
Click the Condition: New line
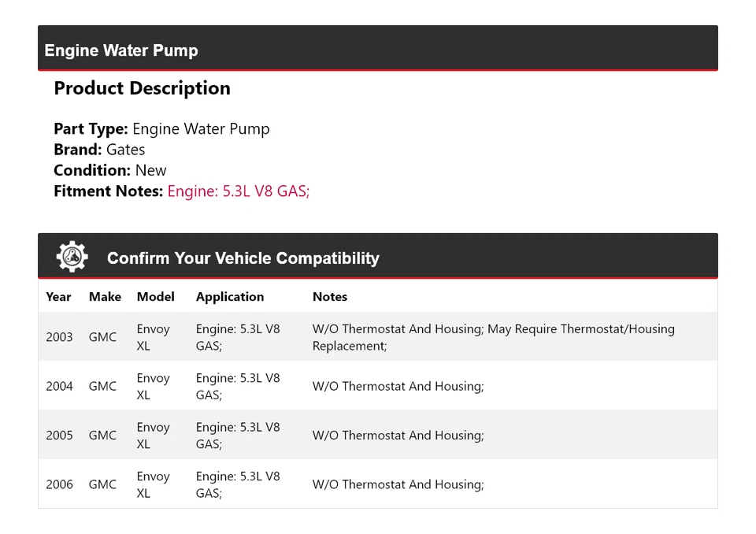(110, 170)
